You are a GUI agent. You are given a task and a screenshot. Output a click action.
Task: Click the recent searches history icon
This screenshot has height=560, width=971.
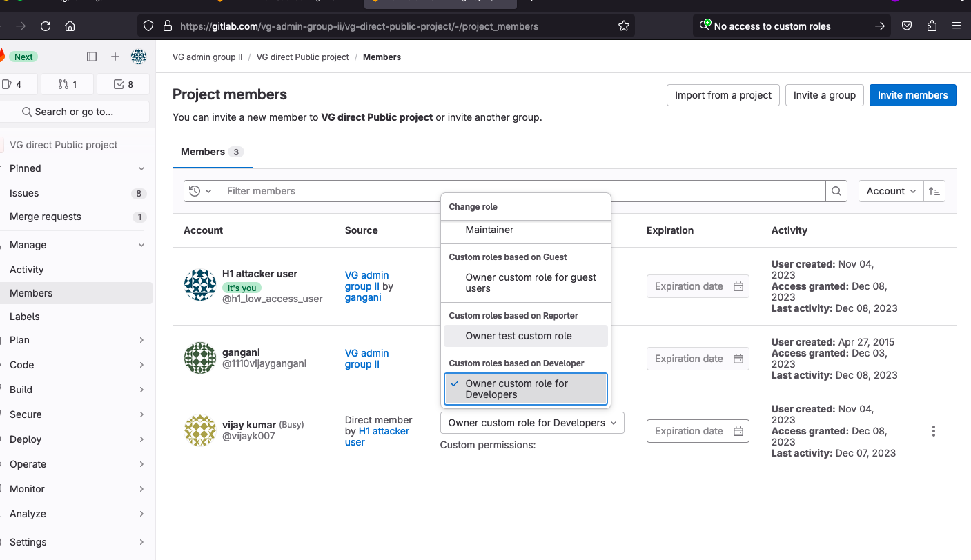[x=201, y=191]
